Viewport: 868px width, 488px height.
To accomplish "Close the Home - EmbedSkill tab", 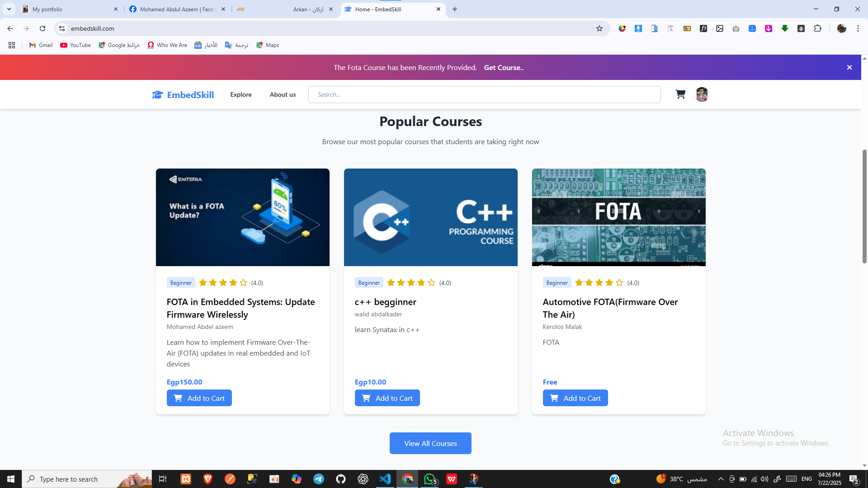I will (438, 9).
